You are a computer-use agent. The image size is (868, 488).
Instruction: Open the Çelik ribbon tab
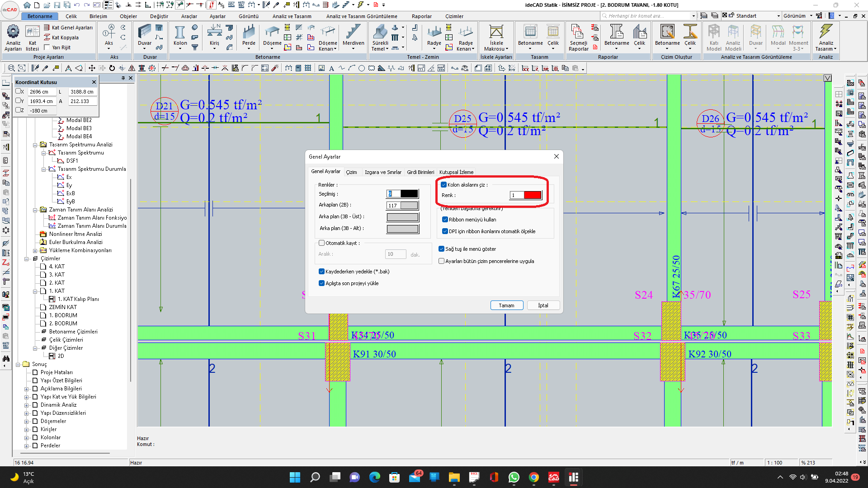point(71,16)
